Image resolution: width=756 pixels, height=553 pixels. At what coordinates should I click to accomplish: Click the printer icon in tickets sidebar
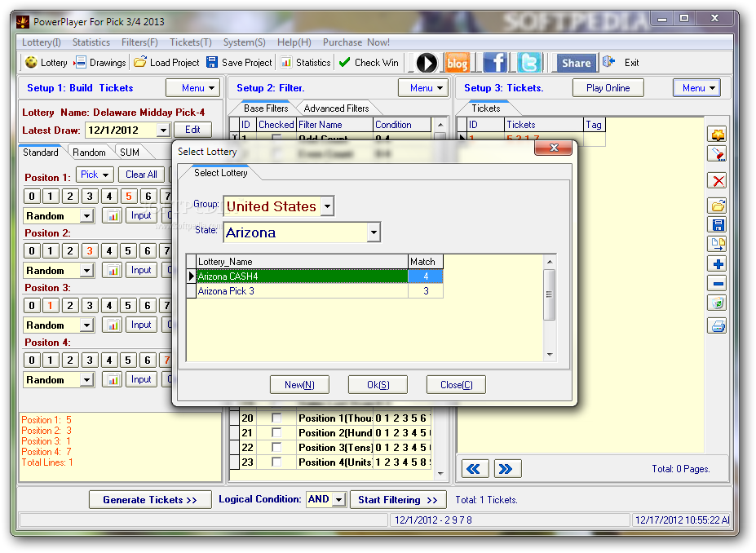(718, 326)
